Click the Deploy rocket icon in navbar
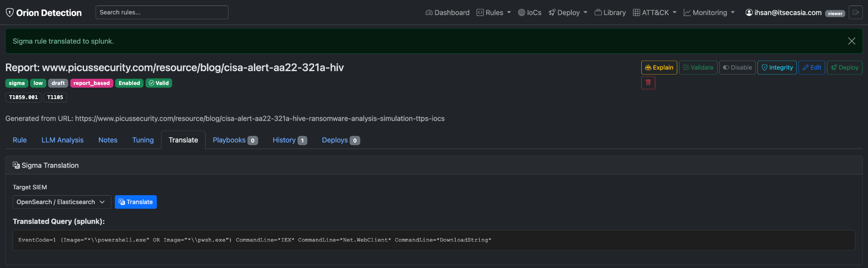This screenshot has width=868, height=268. [552, 13]
